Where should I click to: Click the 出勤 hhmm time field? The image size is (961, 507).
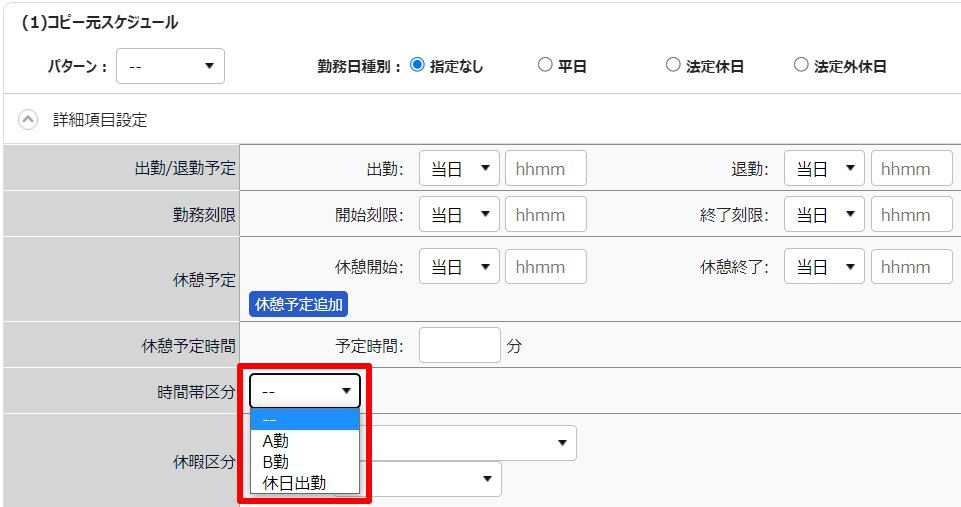pyautogui.click(x=545, y=168)
